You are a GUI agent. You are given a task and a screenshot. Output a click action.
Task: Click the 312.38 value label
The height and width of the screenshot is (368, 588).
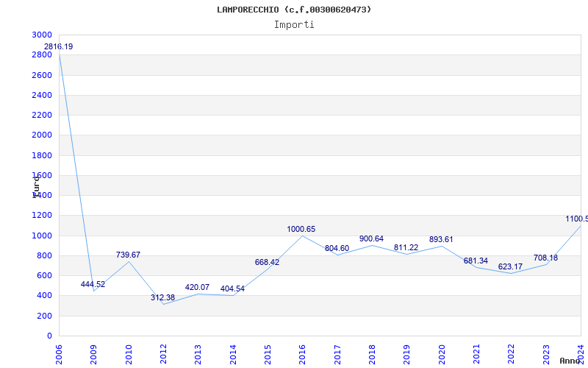point(162,297)
